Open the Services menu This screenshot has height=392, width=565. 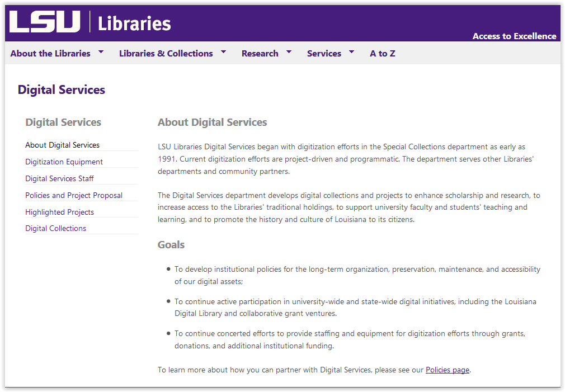pos(324,53)
